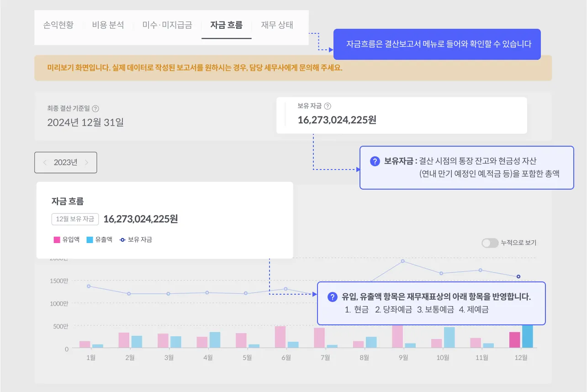The width and height of the screenshot is (587, 392).
Task: Switch to the 손익현황 tab
Action: tap(58, 25)
